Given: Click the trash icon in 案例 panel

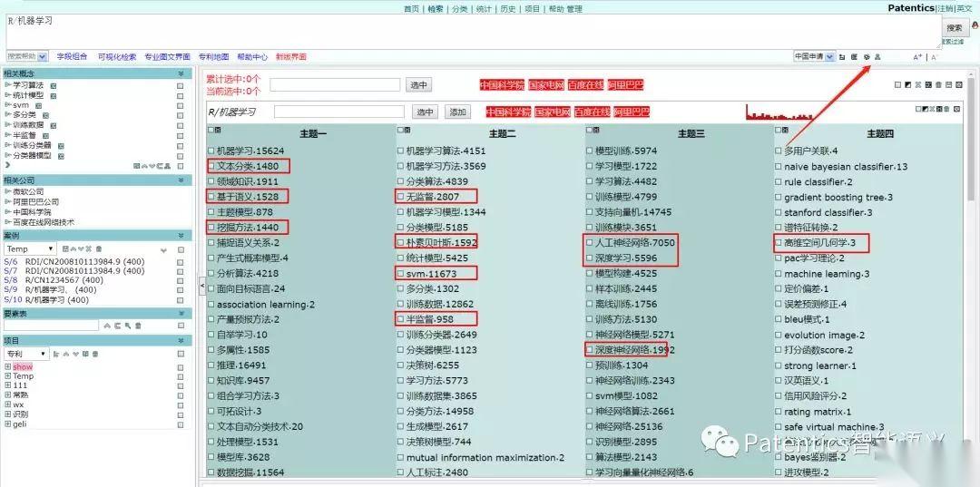Looking at the screenshot, I should (x=98, y=248).
